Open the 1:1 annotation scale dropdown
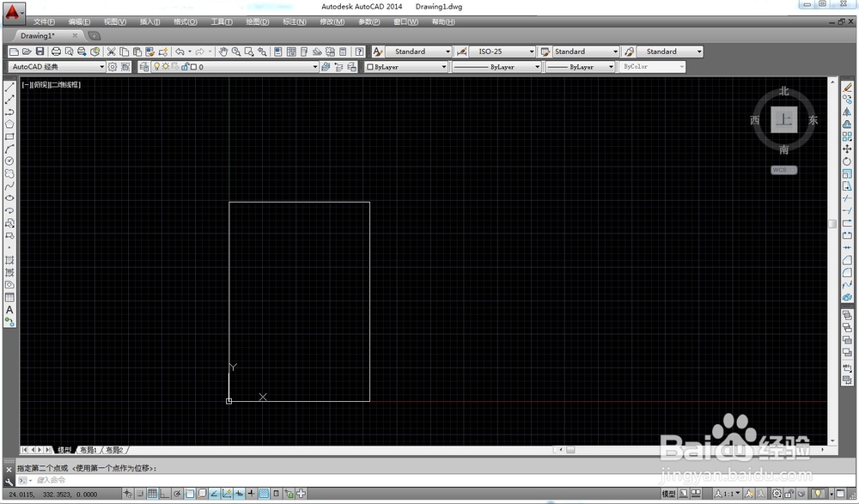Image resolution: width=859 pixels, height=504 pixels. coord(728,494)
